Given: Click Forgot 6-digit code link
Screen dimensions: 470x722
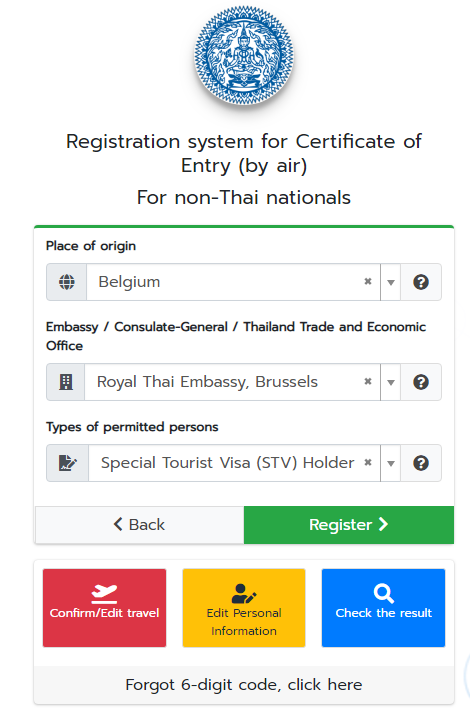Looking at the screenshot, I should 244,685.
